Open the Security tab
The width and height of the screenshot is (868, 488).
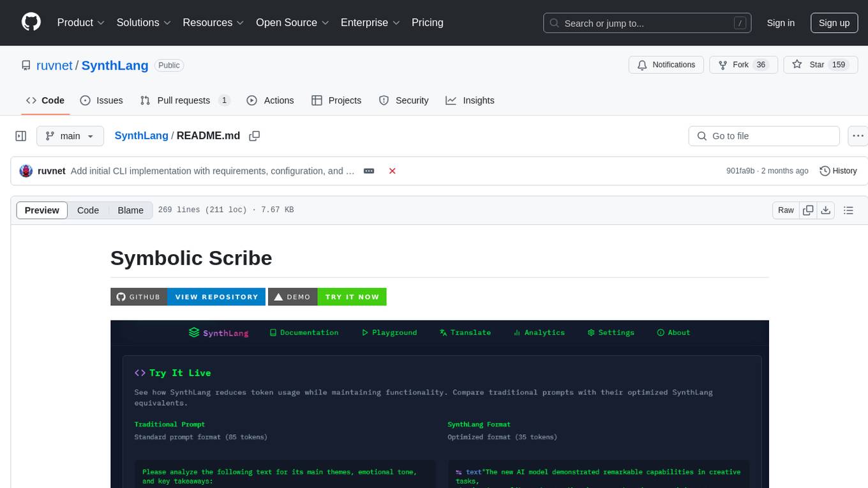tap(403, 100)
